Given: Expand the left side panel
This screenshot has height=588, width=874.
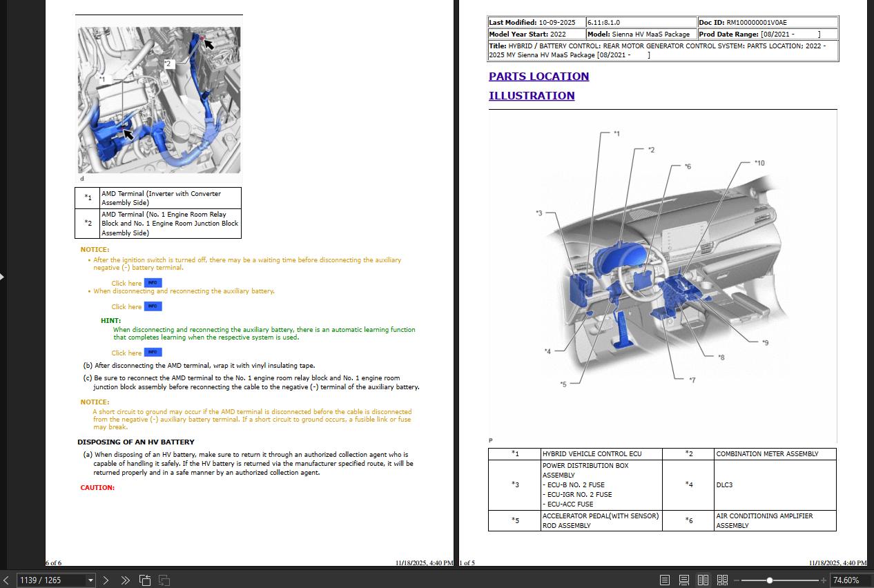Looking at the screenshot, I should [3, 277].
